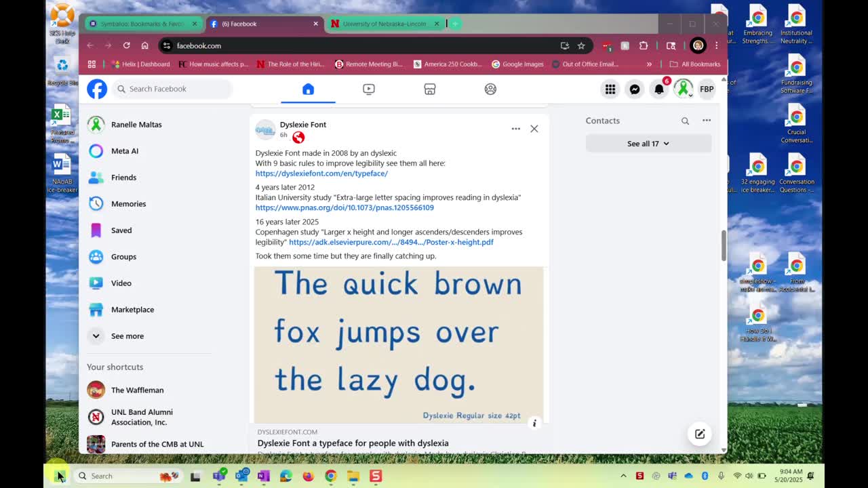
Task: Click the page vertical scrollbar thumb
Action: pyautogui.click(x=724, y=245)
